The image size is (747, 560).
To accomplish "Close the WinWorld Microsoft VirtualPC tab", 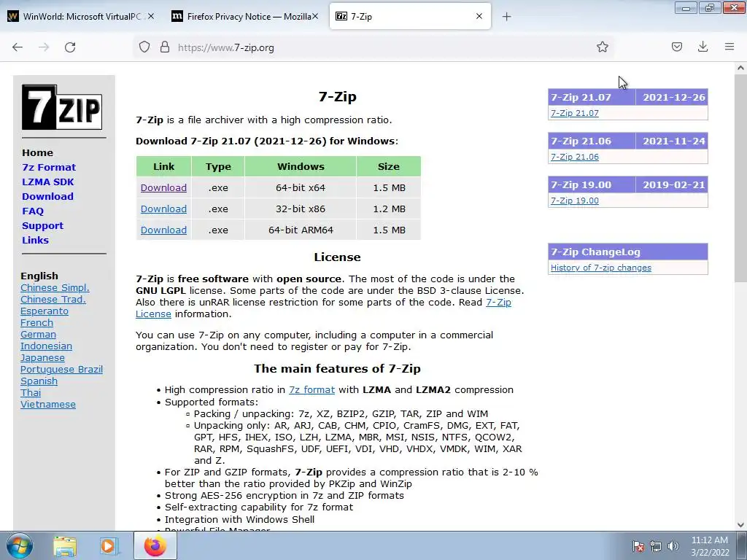I will [150, 16].
